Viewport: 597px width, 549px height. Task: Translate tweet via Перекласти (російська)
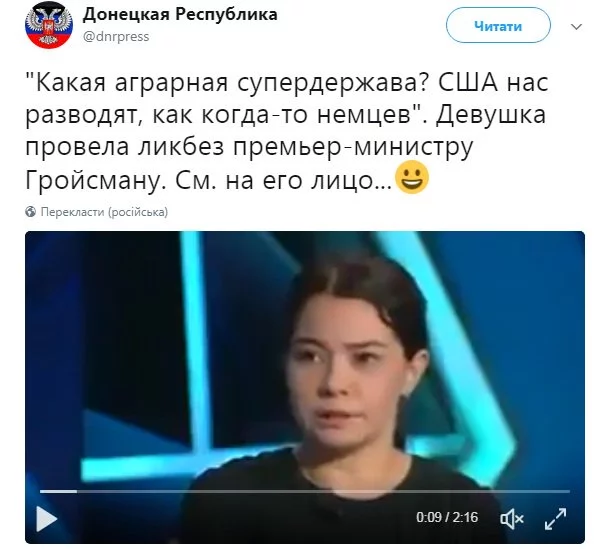(104, 212)
